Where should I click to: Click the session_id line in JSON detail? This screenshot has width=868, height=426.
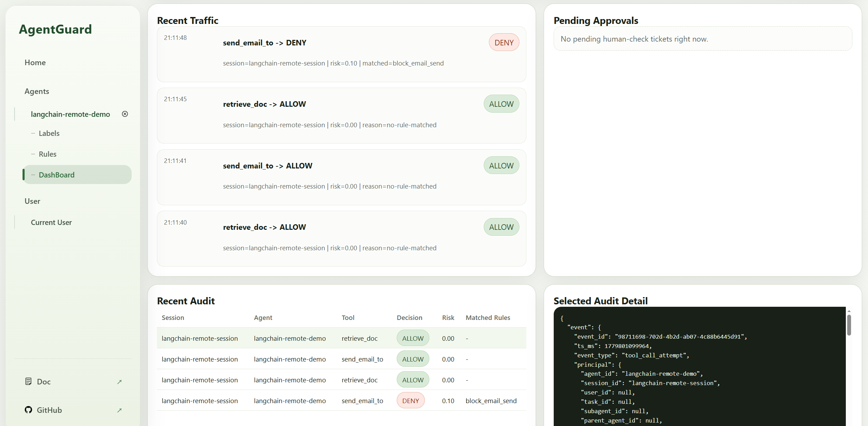[x=650, y=383]
